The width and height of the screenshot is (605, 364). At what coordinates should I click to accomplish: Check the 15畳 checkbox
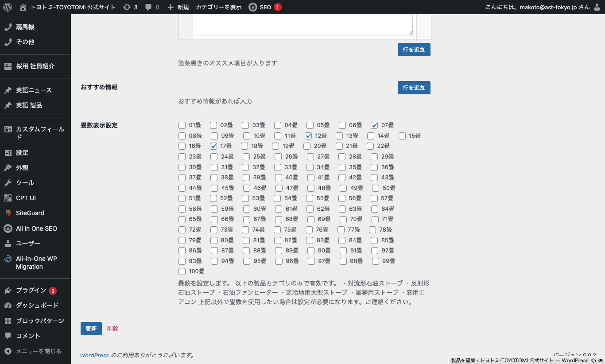click(x=402, y=136)
